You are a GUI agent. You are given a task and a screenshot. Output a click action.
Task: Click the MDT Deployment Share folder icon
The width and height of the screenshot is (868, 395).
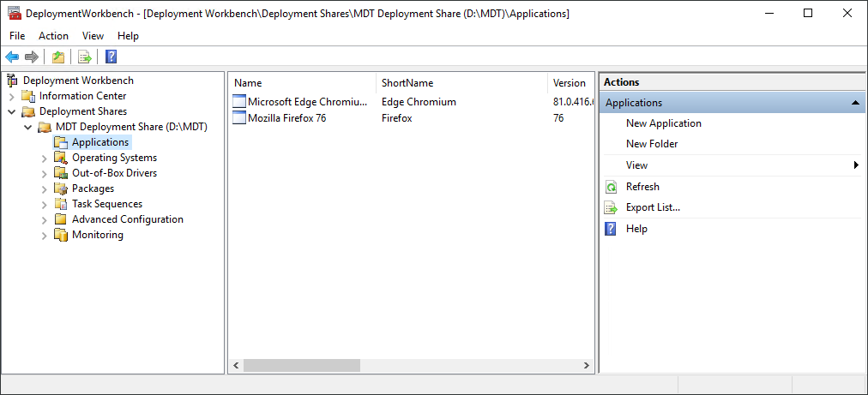pos(45,127)
